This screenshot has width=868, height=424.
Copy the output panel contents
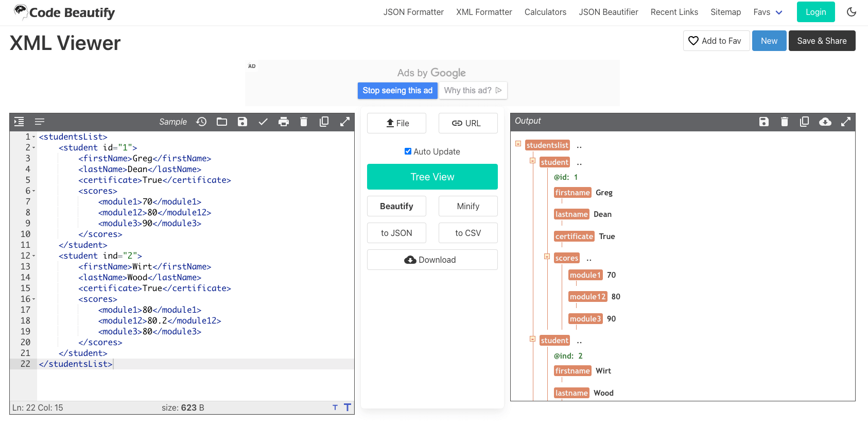coord(804,122)
